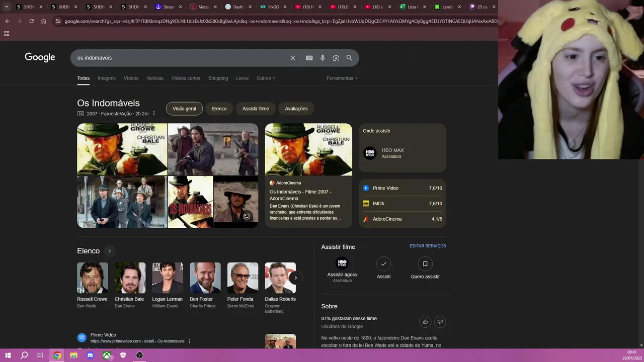Viewport: 644px width, 362px height.
Task: Click the Visão geral chip
Action: (x=184, y=109)
